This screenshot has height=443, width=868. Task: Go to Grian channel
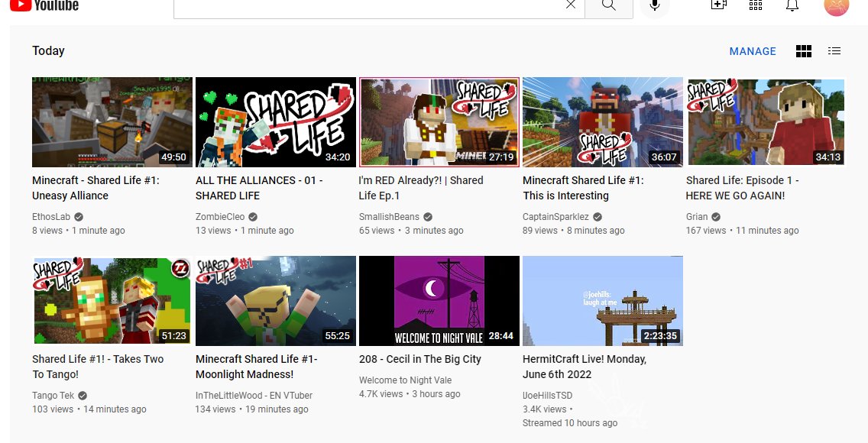(x=697, y=217)
